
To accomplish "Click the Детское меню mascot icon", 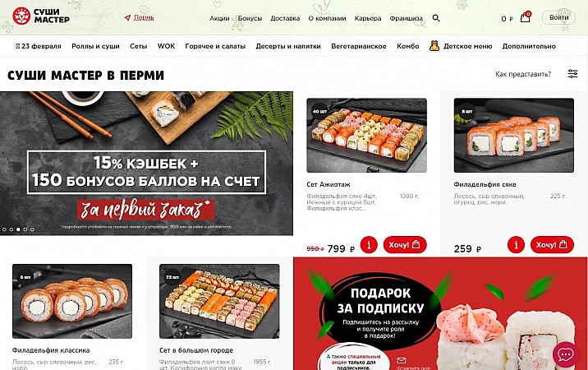I will click(x=434, y=46).
